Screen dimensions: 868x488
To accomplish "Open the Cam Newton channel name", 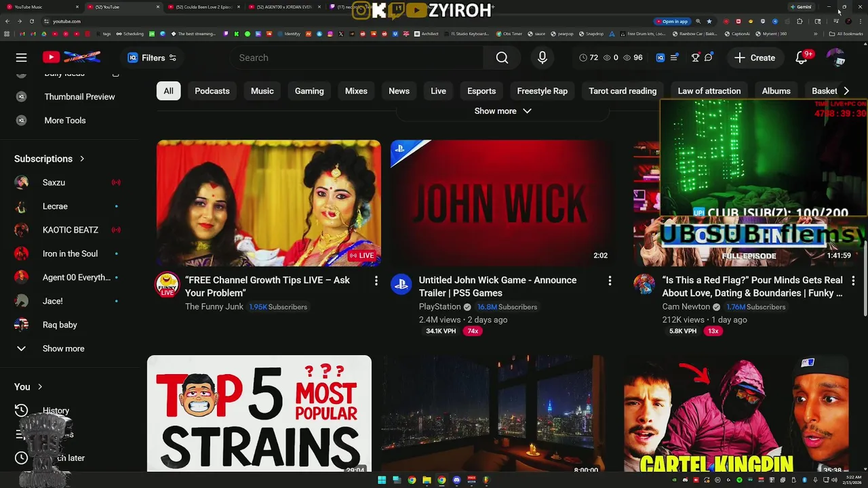I will (686, 307).
